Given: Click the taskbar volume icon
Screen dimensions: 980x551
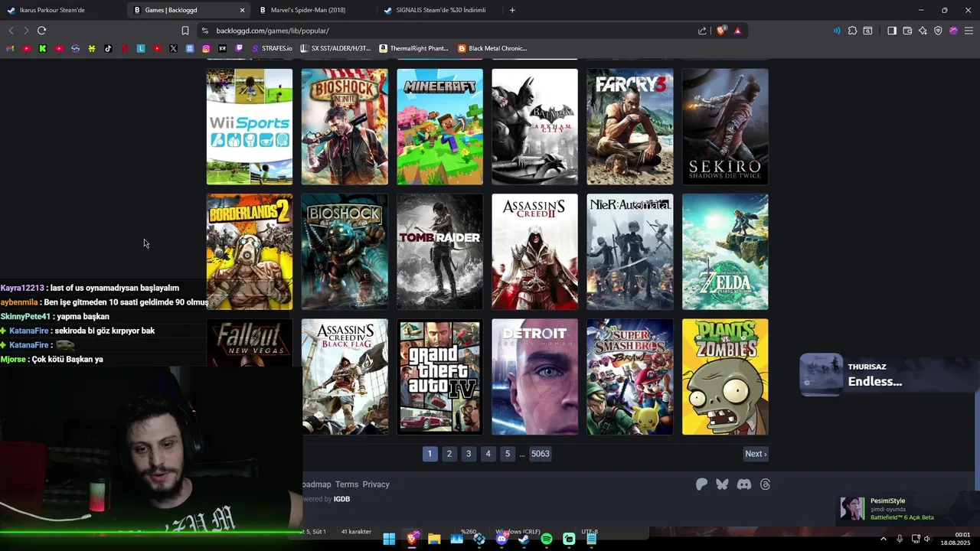Looking at the screenshot, I should 926,539.
